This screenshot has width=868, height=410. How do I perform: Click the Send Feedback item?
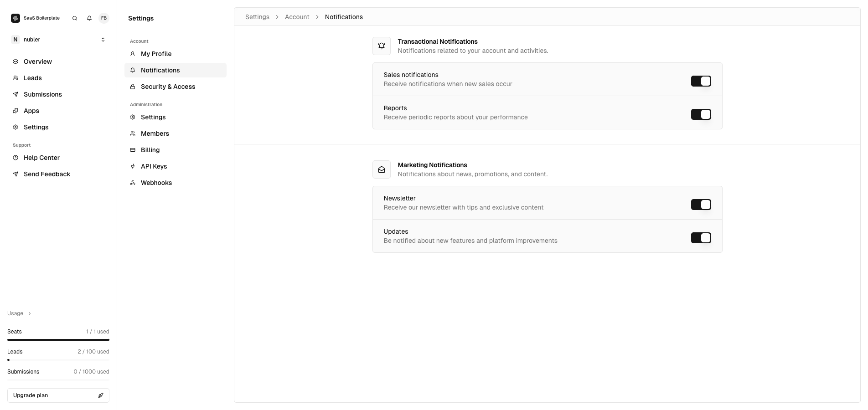[46, 174]
